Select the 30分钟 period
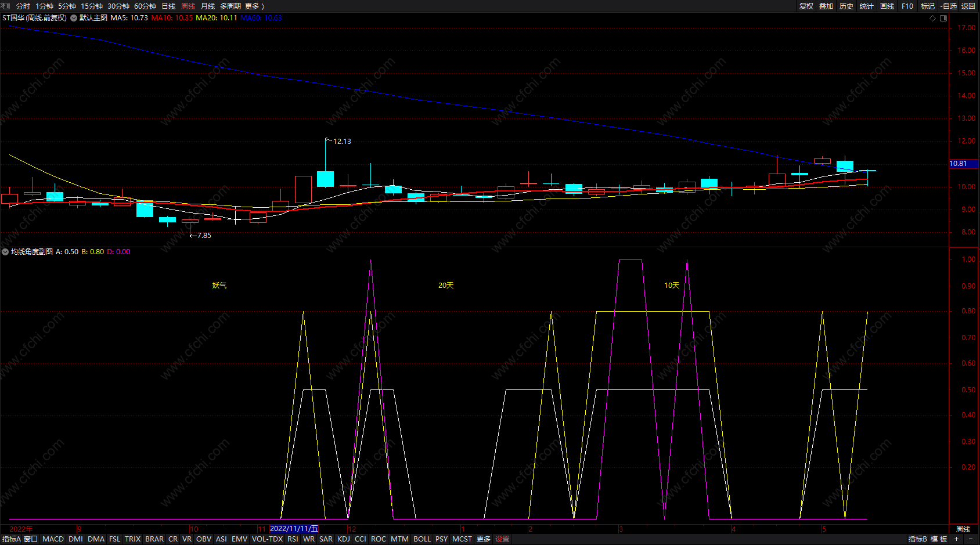The height and width of the screenshot is (545, 980). pyautogui.click(x=118, y=6)
